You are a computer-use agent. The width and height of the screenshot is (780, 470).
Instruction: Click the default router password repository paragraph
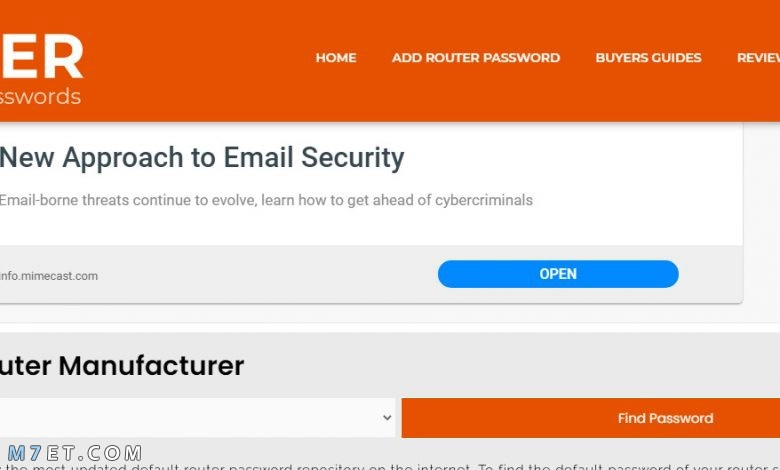pyautogui.click(x=390, y=467)
